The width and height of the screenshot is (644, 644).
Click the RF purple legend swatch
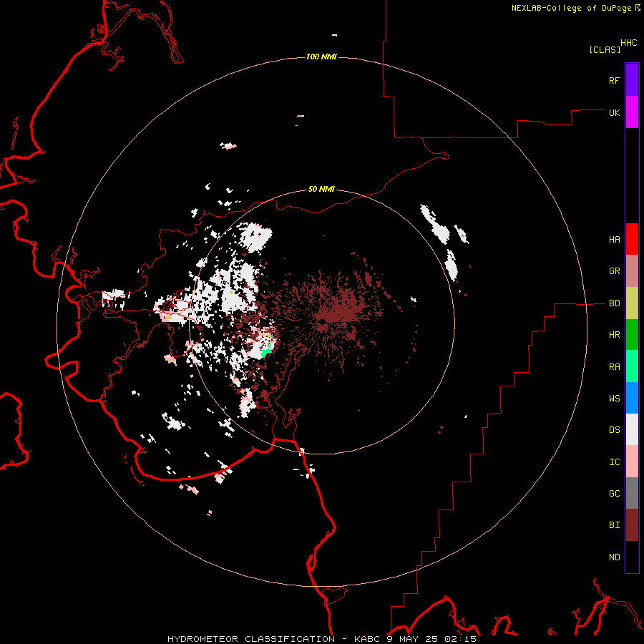tap(632, 79)
